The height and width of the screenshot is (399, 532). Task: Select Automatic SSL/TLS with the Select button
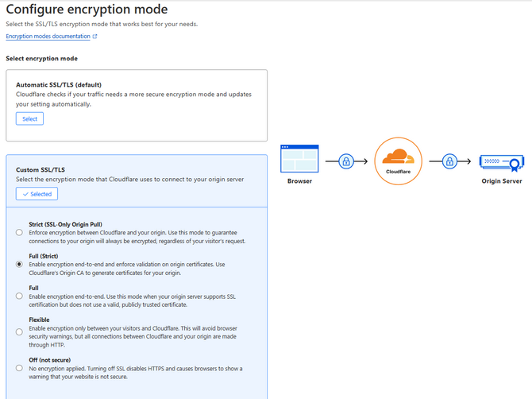(x=29, y=119)
